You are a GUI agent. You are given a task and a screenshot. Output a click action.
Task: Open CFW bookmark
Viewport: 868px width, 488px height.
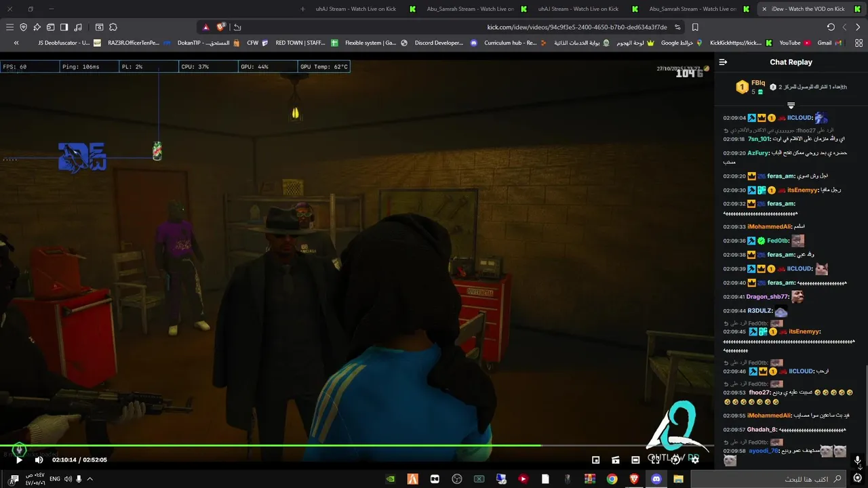[x=257, y=43]
